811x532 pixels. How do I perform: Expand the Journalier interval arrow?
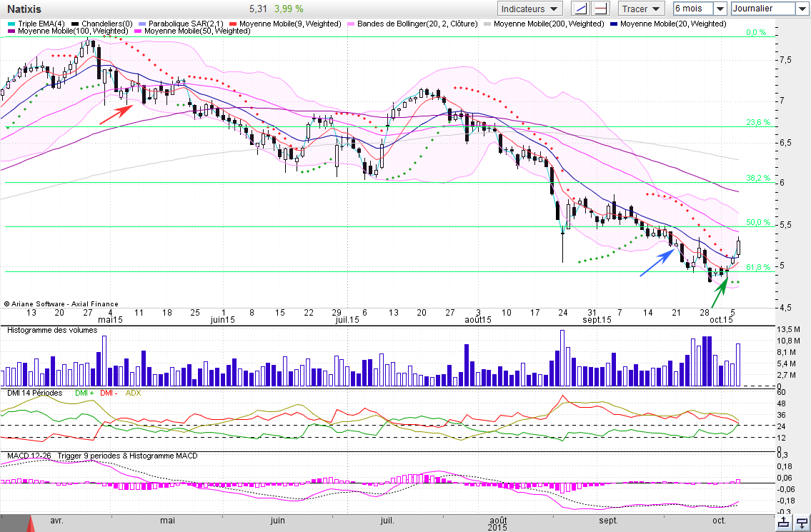click(x=801, y=9)
